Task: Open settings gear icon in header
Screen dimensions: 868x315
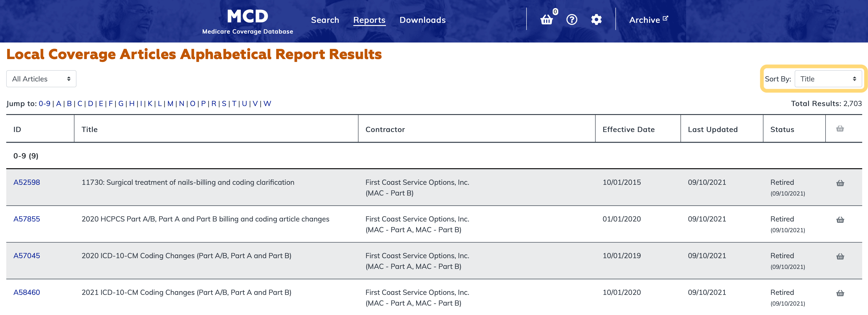Action: 596,20
